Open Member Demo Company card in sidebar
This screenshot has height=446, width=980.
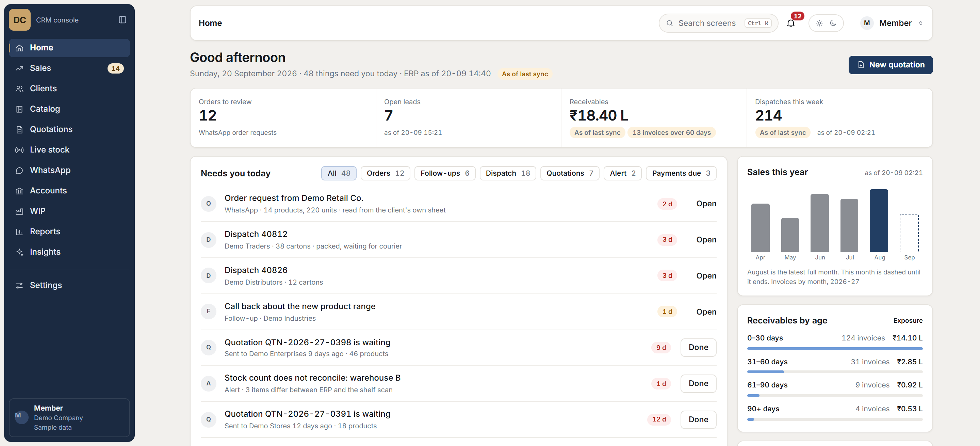pos(69,417)
